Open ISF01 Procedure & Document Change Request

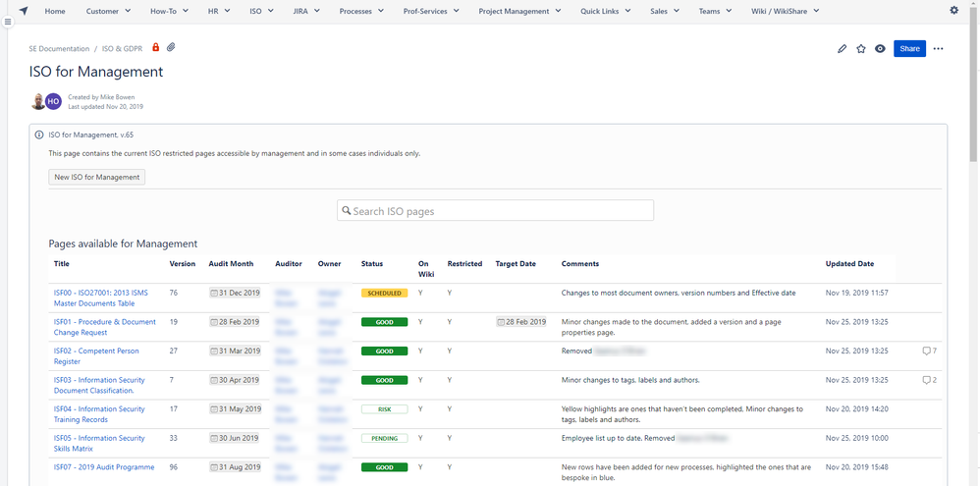pyautogui.click(x=104, y=327)
